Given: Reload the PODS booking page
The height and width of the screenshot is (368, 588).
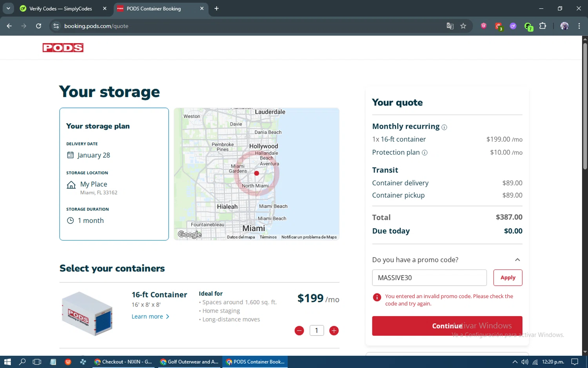Looking at the screenshot, I should (38, 26).
